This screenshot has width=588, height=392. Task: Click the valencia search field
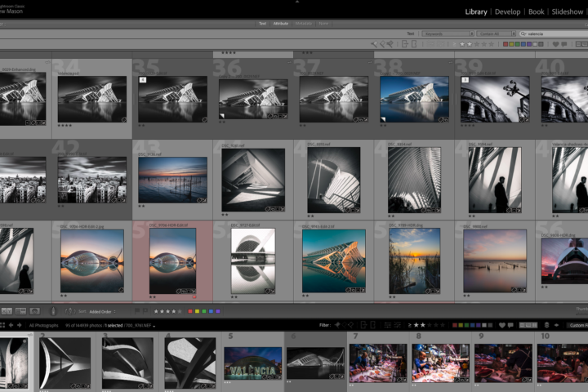pyautogui.click(x=555, y=33)
